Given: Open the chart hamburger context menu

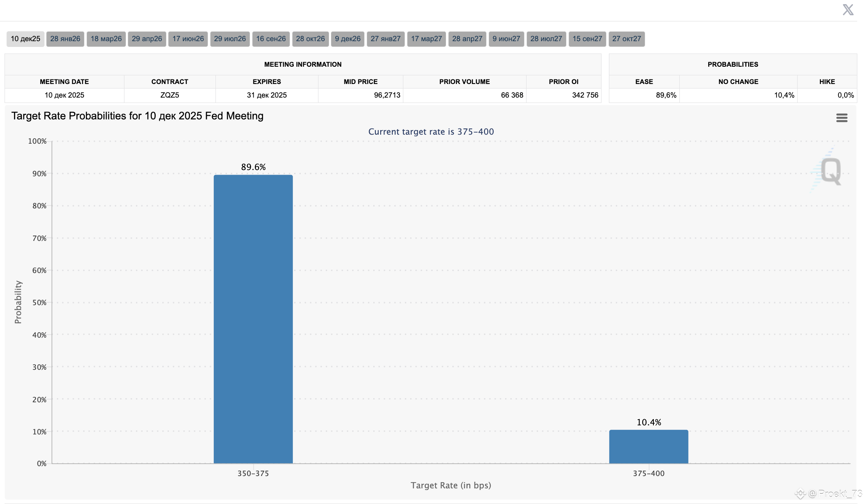Looking at the screenshot, I should (842, 118).
